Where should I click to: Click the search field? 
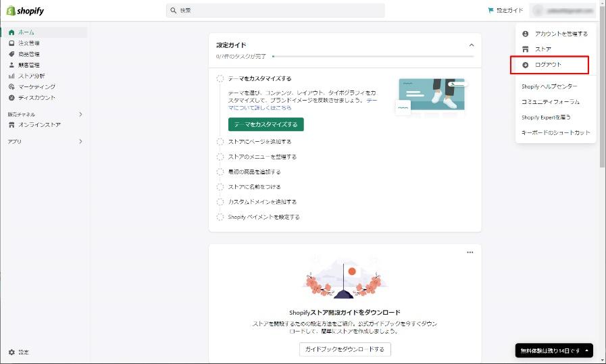click(x=275, y=10)
